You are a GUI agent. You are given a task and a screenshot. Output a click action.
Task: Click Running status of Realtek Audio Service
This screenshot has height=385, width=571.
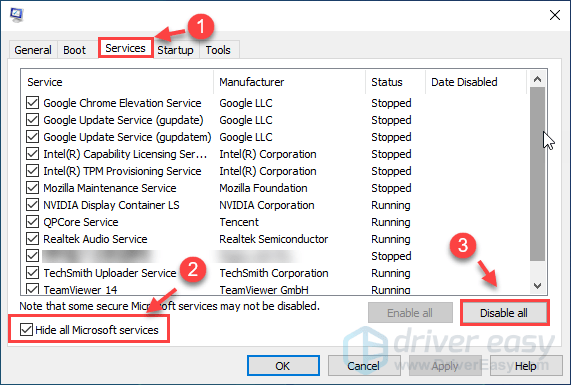(391, 239)
